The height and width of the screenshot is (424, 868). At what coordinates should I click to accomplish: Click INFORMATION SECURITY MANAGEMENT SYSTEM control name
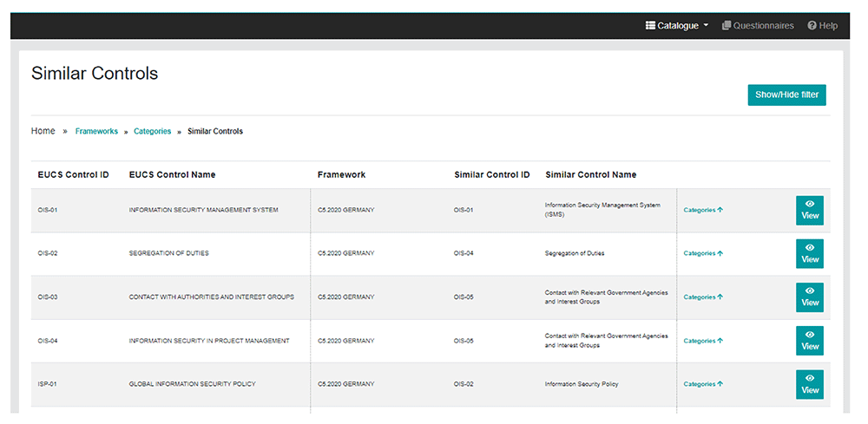[x=203, y=210]
